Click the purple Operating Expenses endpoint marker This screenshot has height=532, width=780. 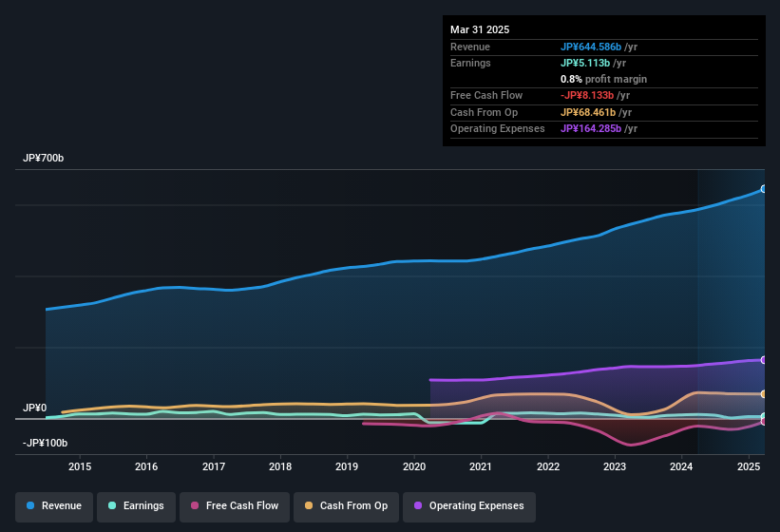pos(764,360)
